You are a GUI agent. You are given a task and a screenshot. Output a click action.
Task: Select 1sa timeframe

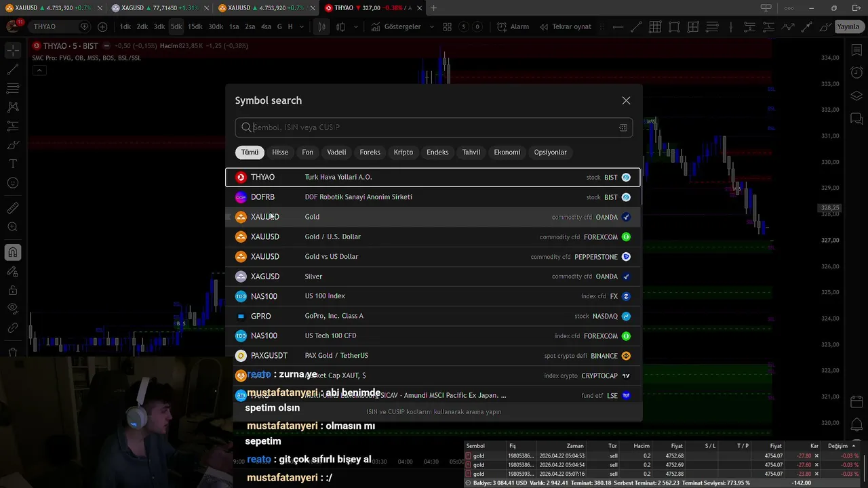[234, 26]
